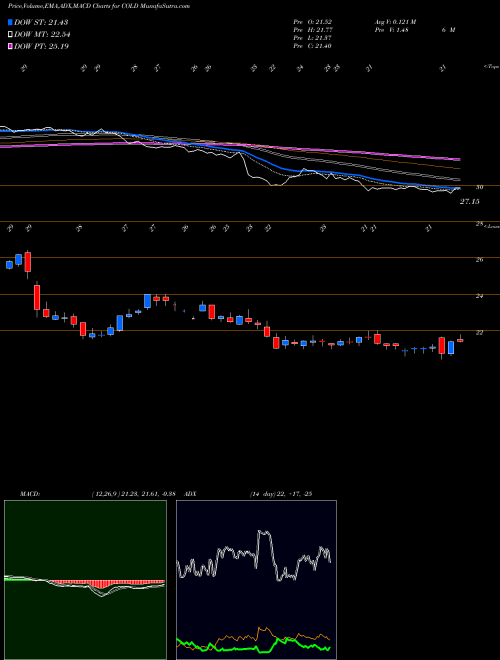Click the 26 price axis label

[480, 260]
